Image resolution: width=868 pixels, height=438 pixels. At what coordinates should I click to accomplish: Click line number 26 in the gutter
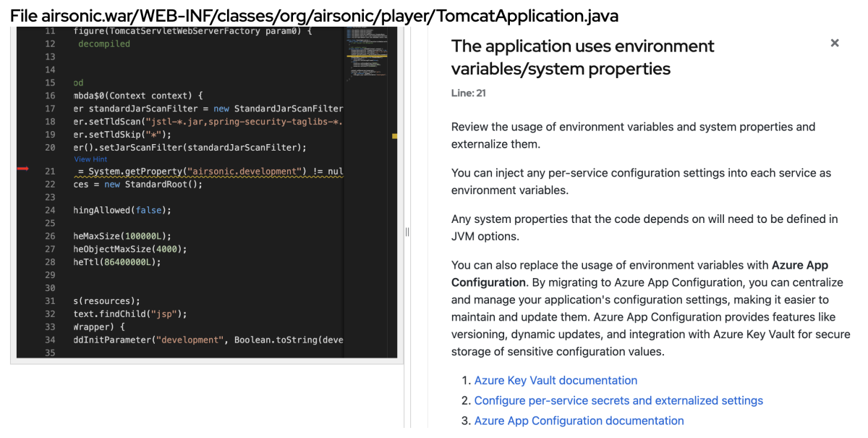tap(49, 236)
